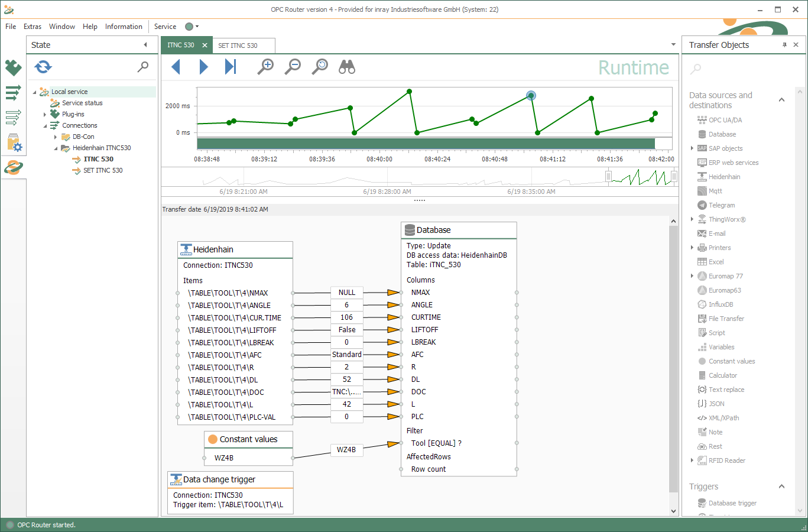Click the zoom out magnifier icon
The image size is (808, 532).
coord(293,67)
